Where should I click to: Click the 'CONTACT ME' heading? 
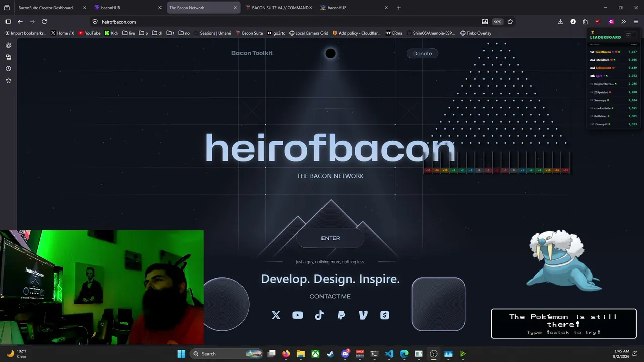pyautogui.click(x=330, y=296)
